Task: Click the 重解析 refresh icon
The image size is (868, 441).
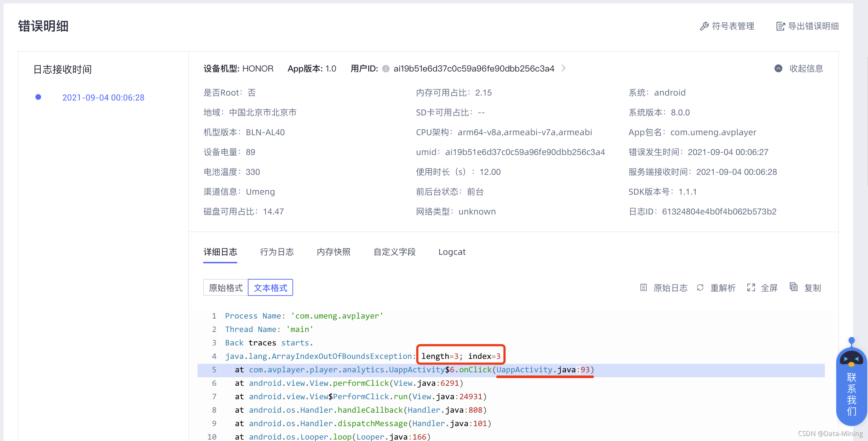Action: (700, 287)
